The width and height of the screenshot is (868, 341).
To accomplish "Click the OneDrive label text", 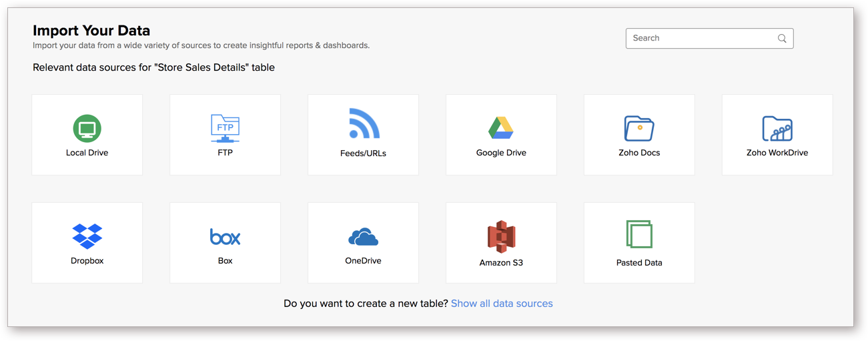I will point(363,261).
